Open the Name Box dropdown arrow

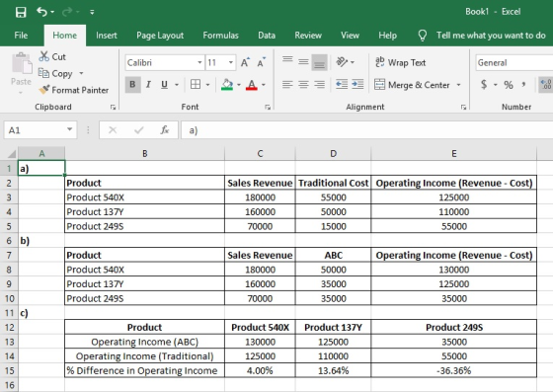[x=70, y=129]
